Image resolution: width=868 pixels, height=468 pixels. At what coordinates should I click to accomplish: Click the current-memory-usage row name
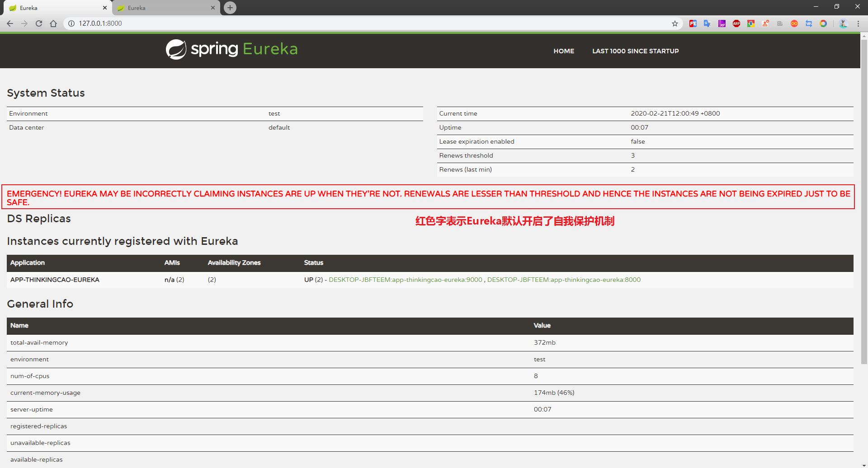45,393
